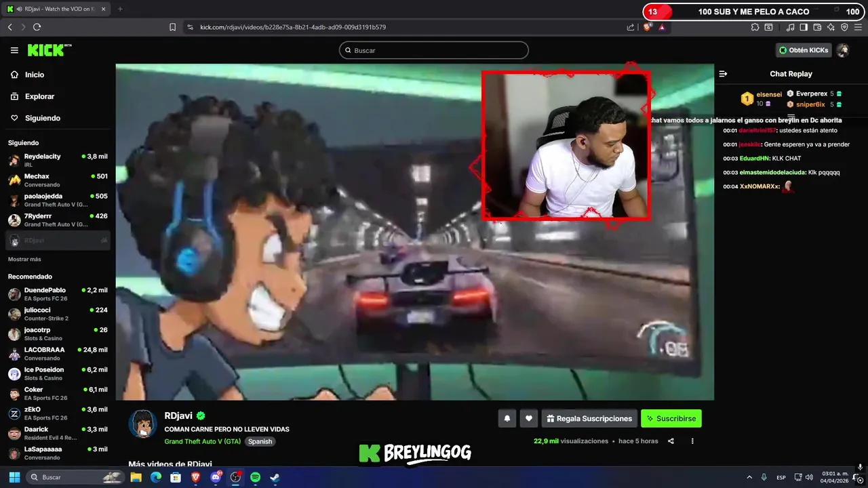This screenshot has height=488, width=868.
Task: Go to the KICK logo home
Action: 49,50
